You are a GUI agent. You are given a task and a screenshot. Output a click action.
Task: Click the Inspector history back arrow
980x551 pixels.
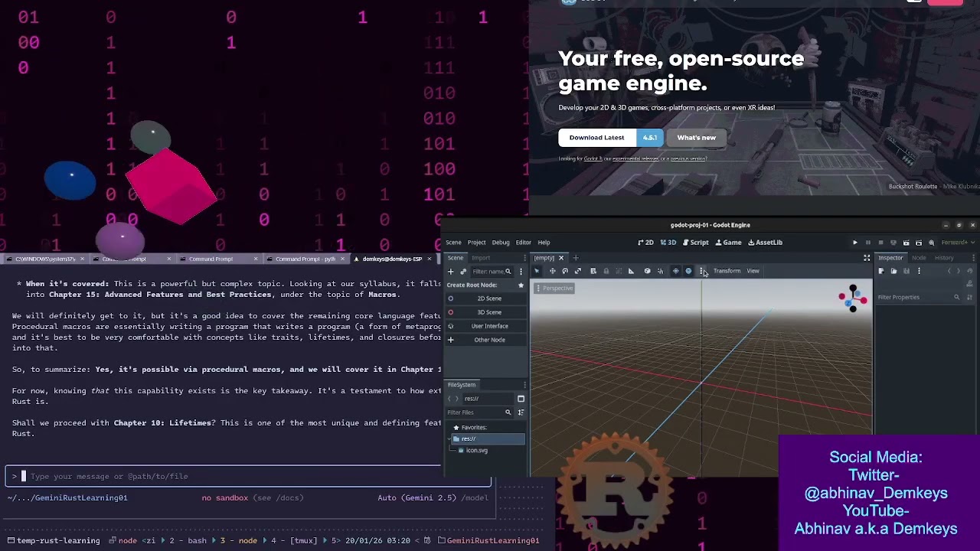(949, 271)
